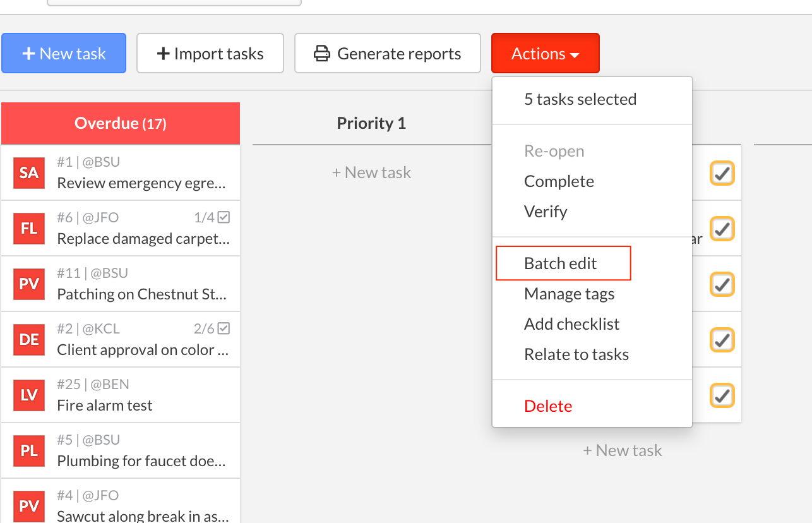Click the FL badge on task #6
Image resolution: width=812 pixels, height=523 pixels.
tap(29, 229)
